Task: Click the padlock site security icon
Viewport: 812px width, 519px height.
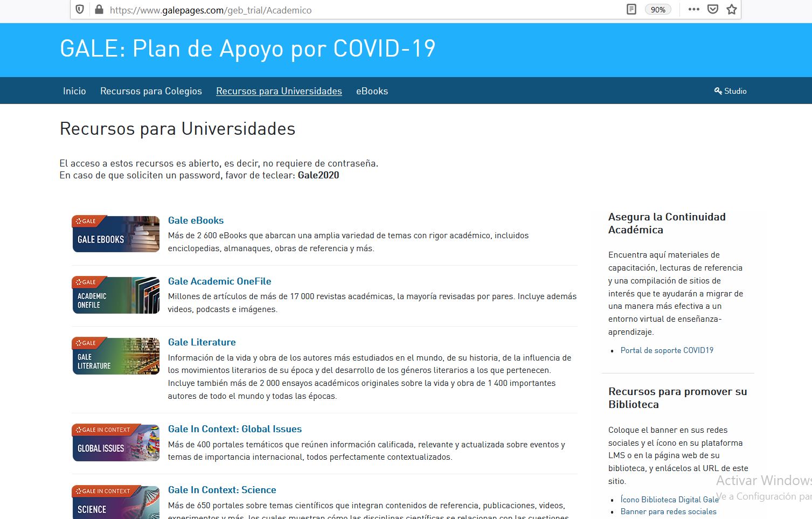Action: click(99, 10)
